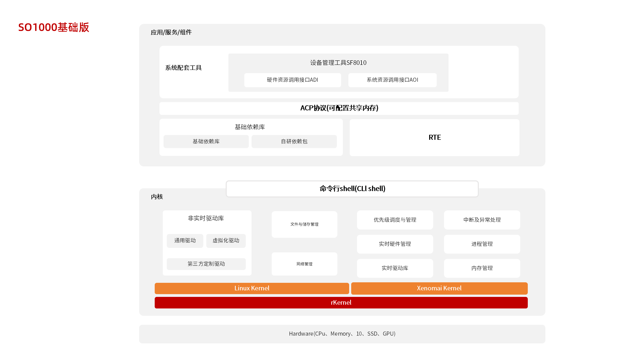The height and width of the screenshot is (362, 644).
Task: Click the 内存管理 block
Action: (x=482, y=268)
